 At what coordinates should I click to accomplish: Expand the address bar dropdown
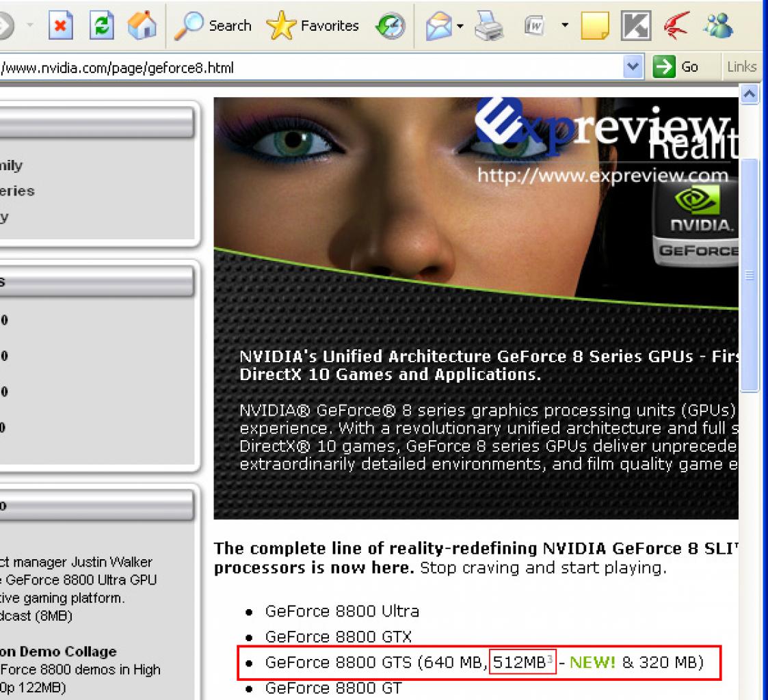(633, 66)
